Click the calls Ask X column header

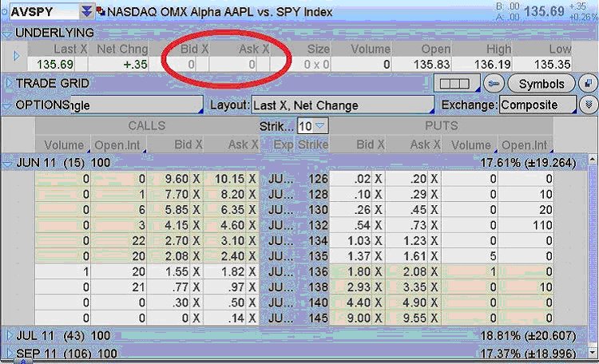pos(232,145)
